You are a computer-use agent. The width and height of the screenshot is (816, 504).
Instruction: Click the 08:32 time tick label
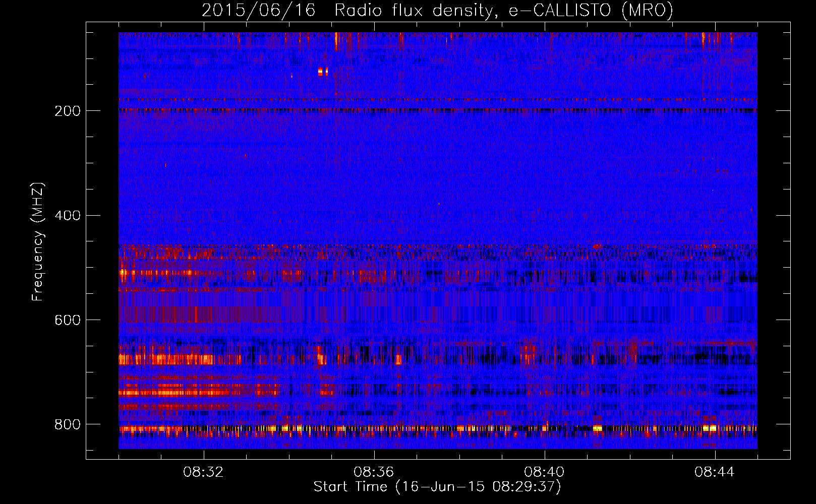[203, 472]
